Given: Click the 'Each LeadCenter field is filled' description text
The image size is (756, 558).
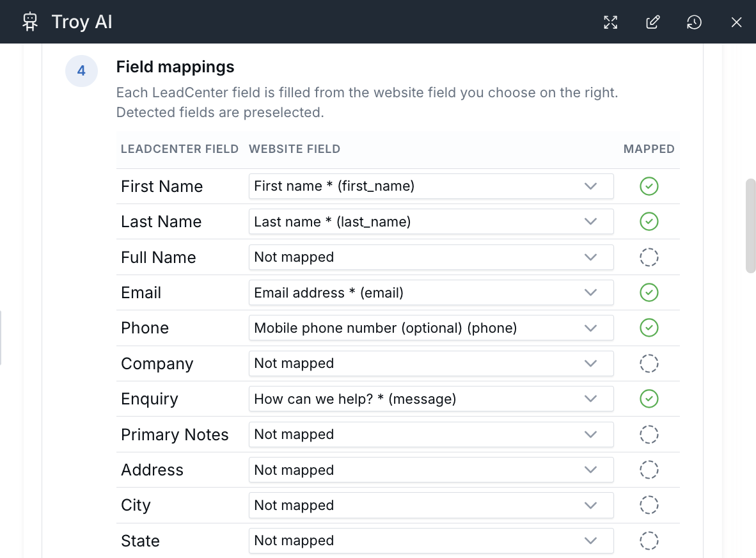Looking at the screenshot, I should 367,102.
